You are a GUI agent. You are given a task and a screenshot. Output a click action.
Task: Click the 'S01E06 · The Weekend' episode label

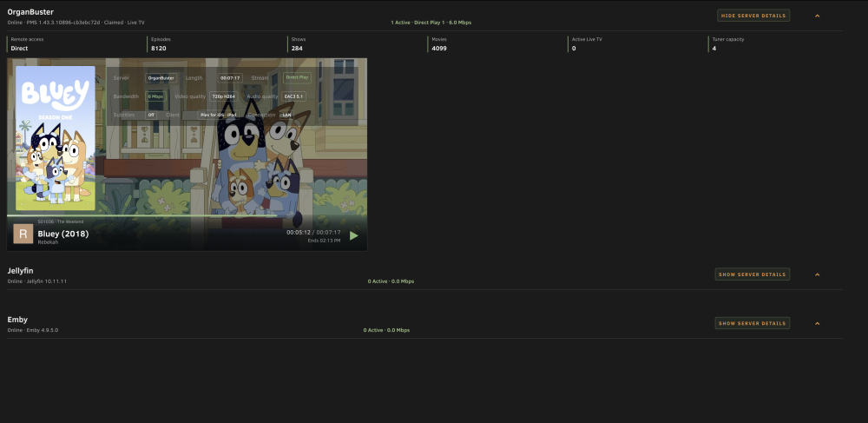click(61, 222)
